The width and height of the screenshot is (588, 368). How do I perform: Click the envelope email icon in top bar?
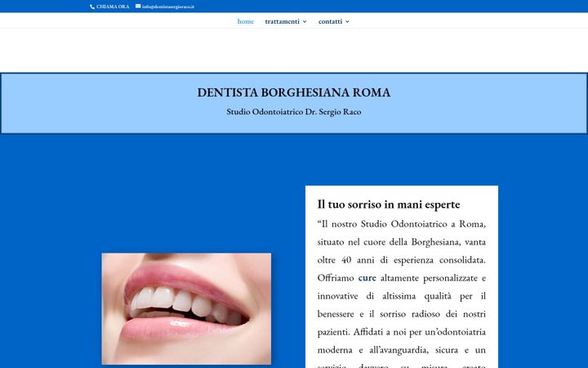tap(138, 6)
